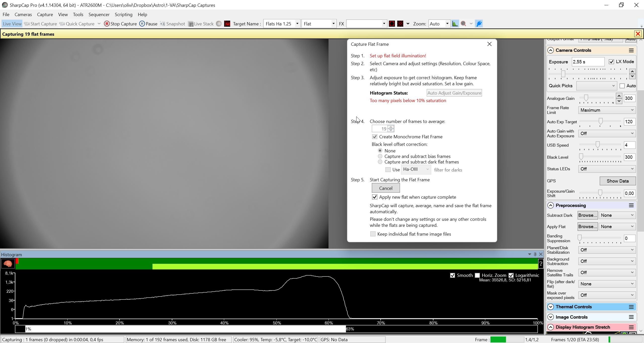Toggle the green histogram toolbar icon

455,24
